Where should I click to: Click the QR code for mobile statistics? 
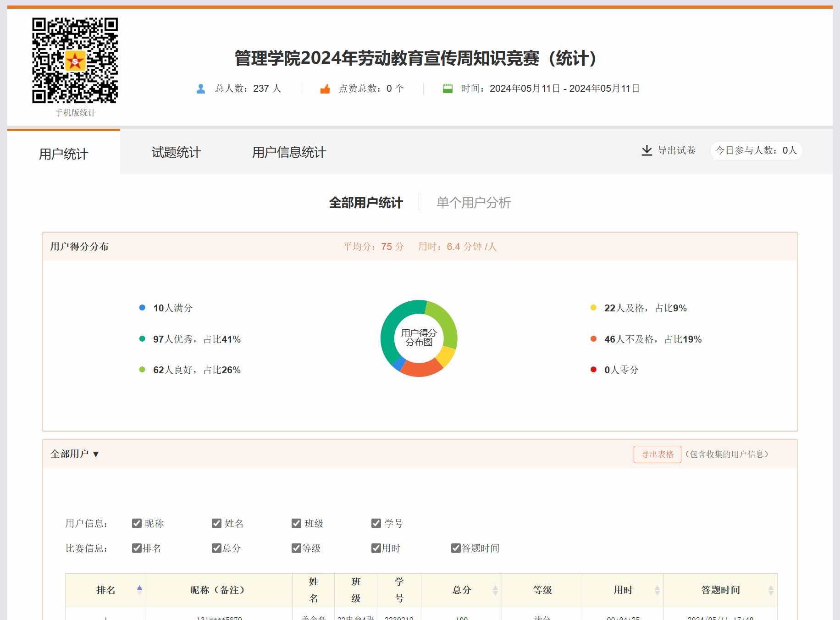click(75, 61)
